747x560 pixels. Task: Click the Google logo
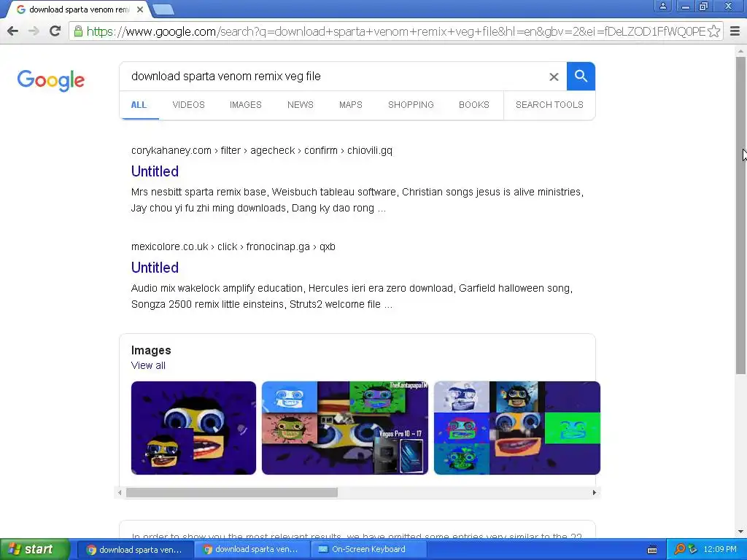(x=51, y=80)
